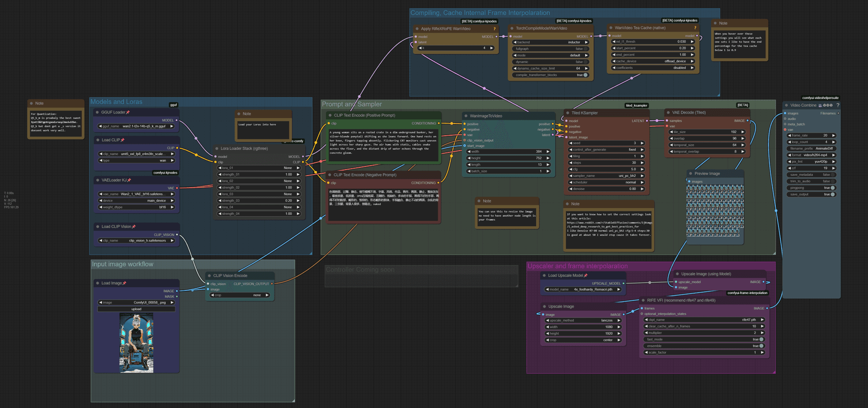Viewport: 868px width, 408px height.
Task: Select the Upscaler and frame interpolaration group title
Action: (578, 266)
